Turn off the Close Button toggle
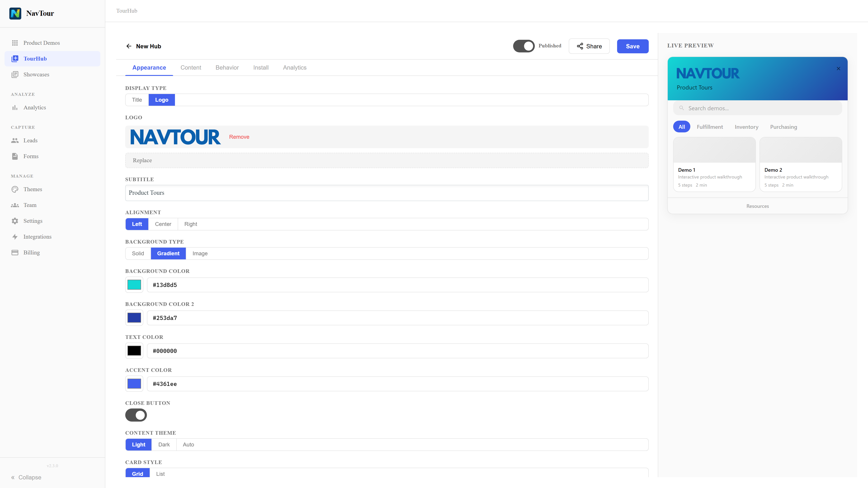The width and height of the screenshot is (868, 488). [x=136, y=415]
